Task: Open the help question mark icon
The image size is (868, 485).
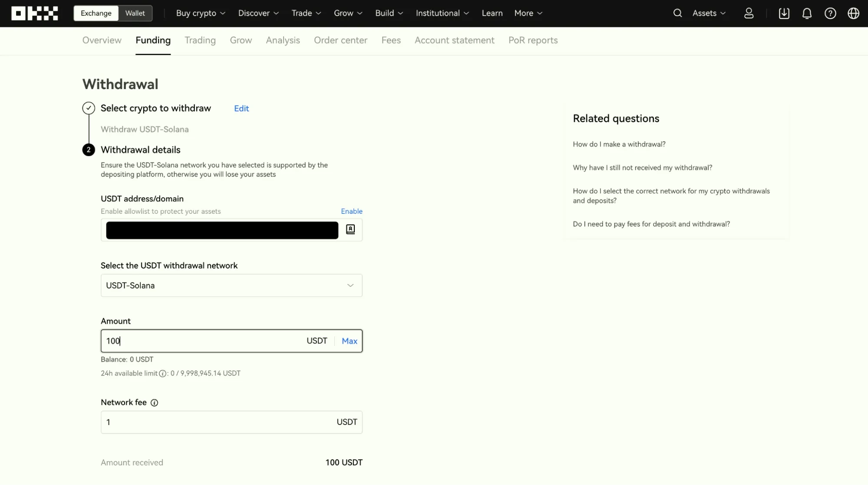Action: tap(830, 13)
